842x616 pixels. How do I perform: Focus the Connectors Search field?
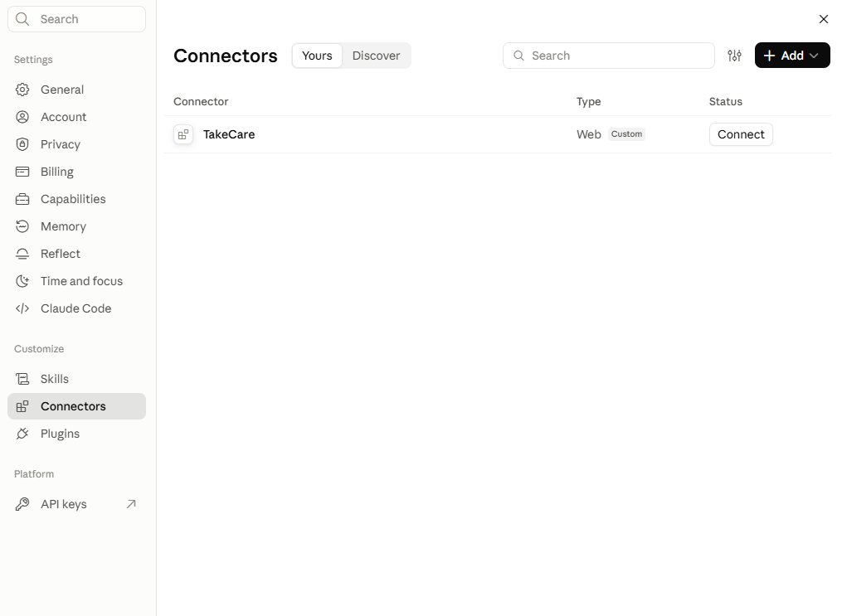pos(608,56)
